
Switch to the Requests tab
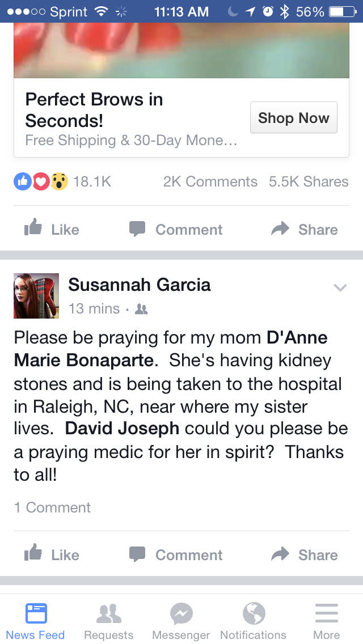109,621
